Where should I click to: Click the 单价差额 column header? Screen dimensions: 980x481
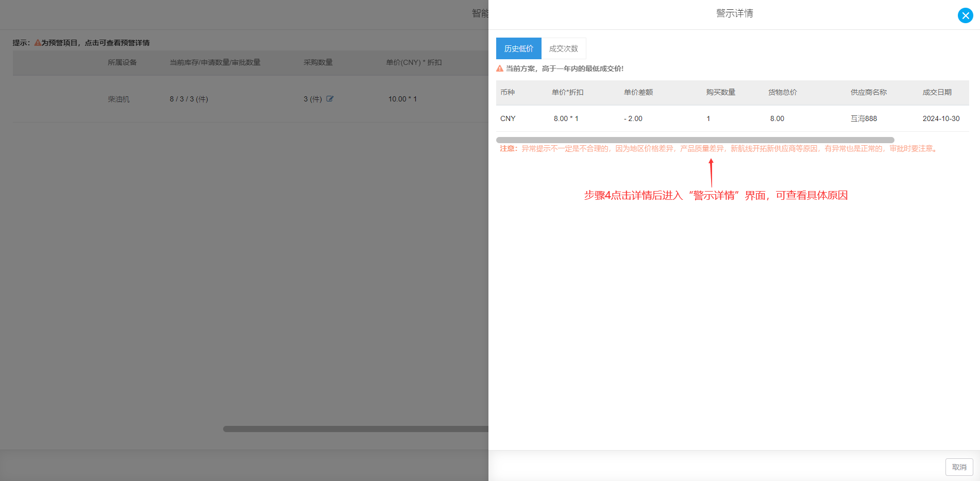pyautogui.click(x=638, y=92)
